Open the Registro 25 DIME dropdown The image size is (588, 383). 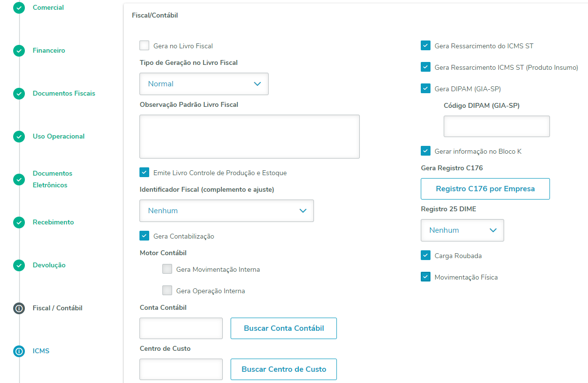pyautogui.click(x=462, y=230)
